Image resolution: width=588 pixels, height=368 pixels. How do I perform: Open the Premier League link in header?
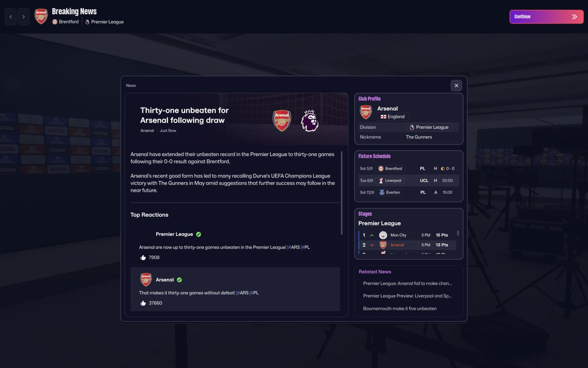(104, 22)
